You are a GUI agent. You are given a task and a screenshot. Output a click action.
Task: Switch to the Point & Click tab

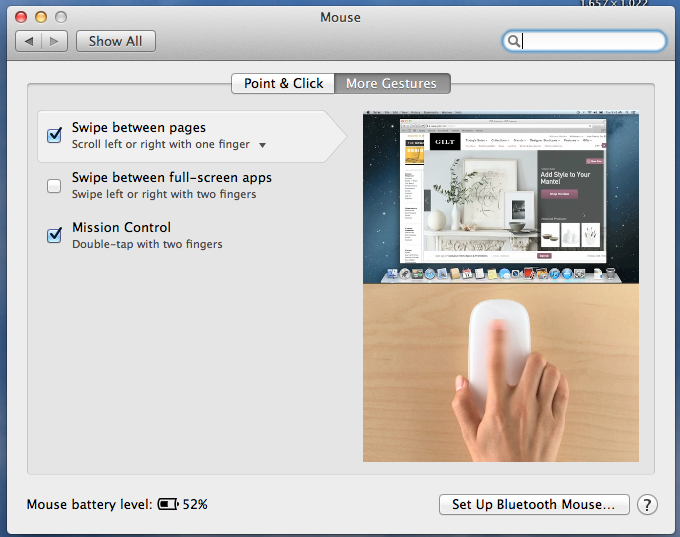[283, 83]
